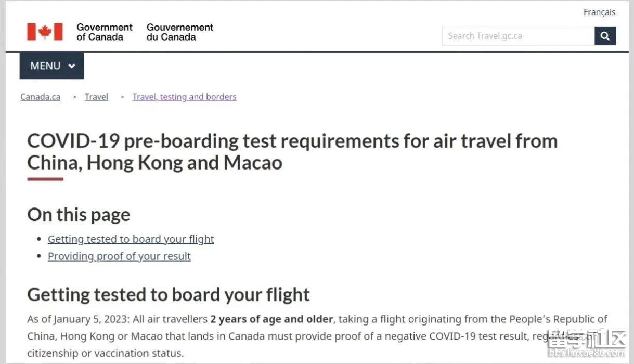Click the magnifying glass search icon

coord(605,36)
